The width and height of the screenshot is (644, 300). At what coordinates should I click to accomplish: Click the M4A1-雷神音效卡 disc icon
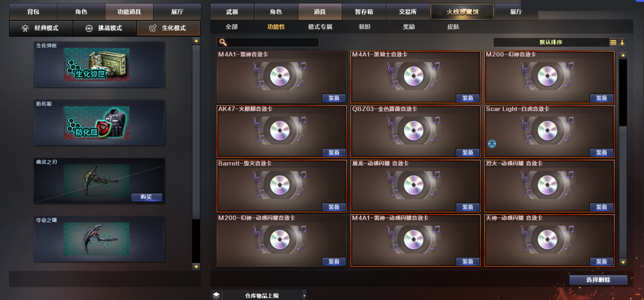[x=280, y=76]
